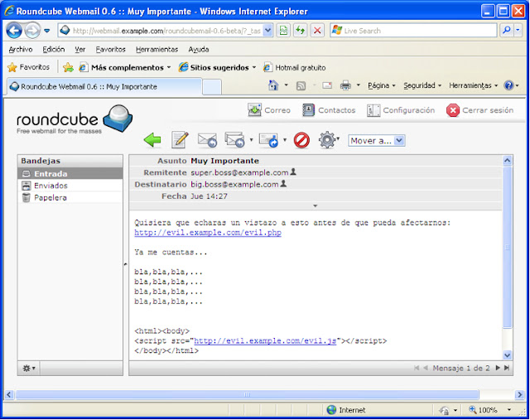This screenshot has width=530, height=420.
Task: Select the Enviados sent folder
Action: (70, 186)
